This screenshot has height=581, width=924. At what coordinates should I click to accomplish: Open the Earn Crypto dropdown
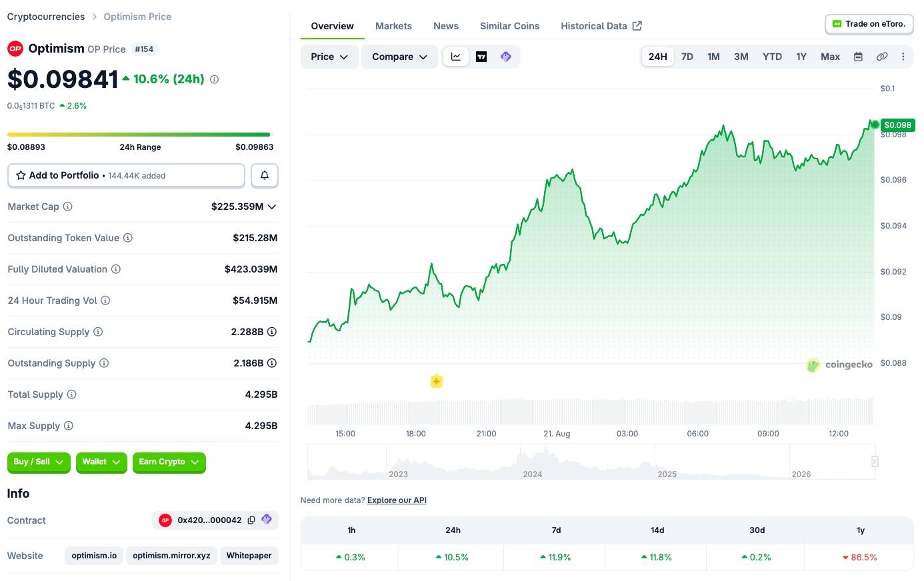point(169,462)
